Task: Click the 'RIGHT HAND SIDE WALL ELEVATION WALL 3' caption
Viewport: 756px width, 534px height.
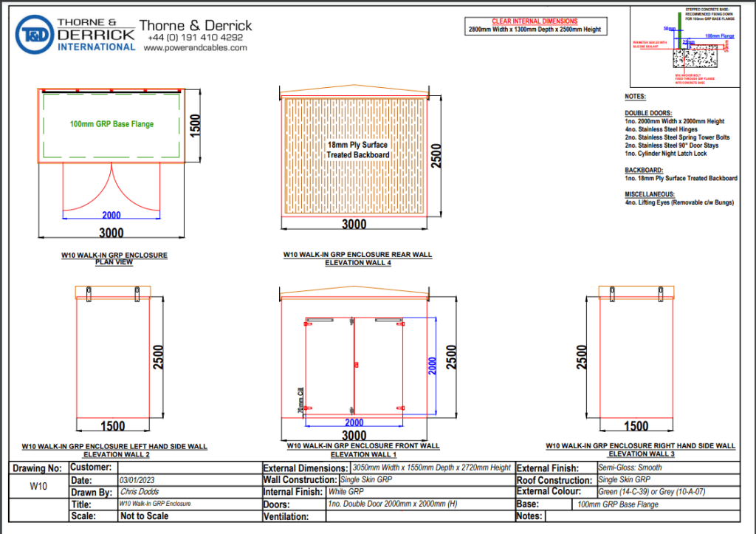Action: tap(641, 450)
